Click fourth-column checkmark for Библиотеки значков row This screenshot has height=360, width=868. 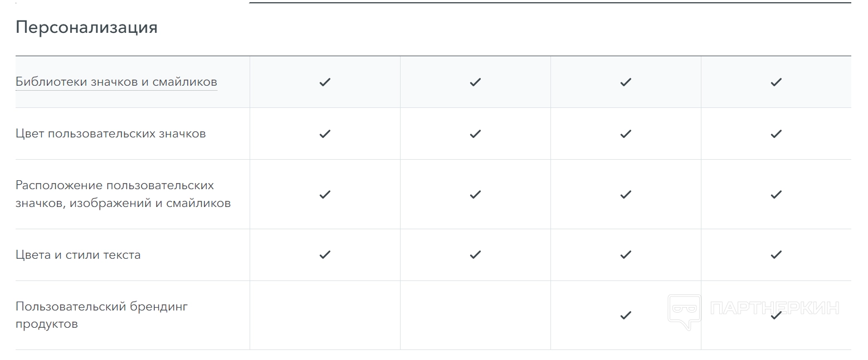point(776,82)
